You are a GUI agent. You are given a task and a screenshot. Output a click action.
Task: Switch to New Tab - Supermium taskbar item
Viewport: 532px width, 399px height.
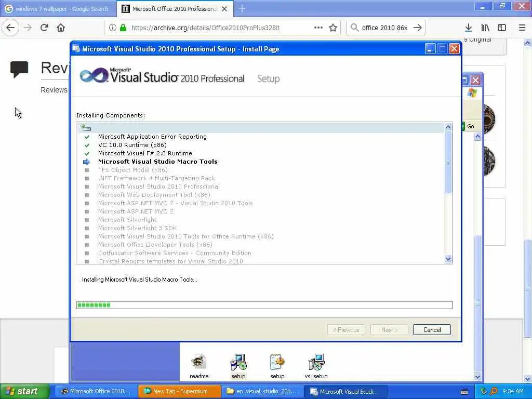(179, 391)
